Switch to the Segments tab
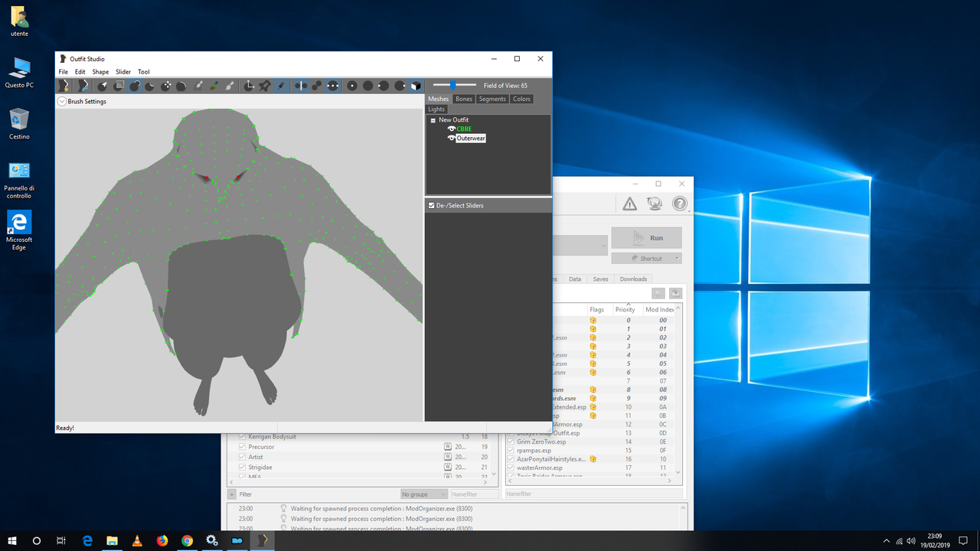This screenshot has height=551, width=980. (492, 99)
